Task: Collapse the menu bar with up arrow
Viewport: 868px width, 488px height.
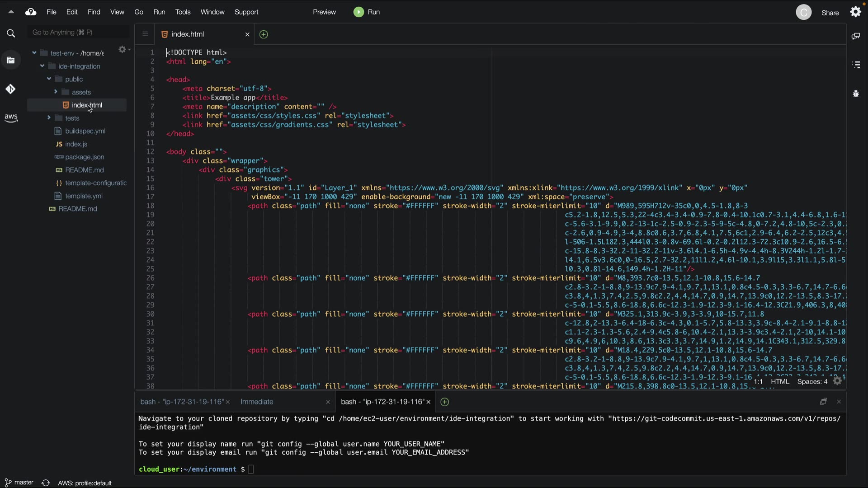Action: click(x=11, y=12)
